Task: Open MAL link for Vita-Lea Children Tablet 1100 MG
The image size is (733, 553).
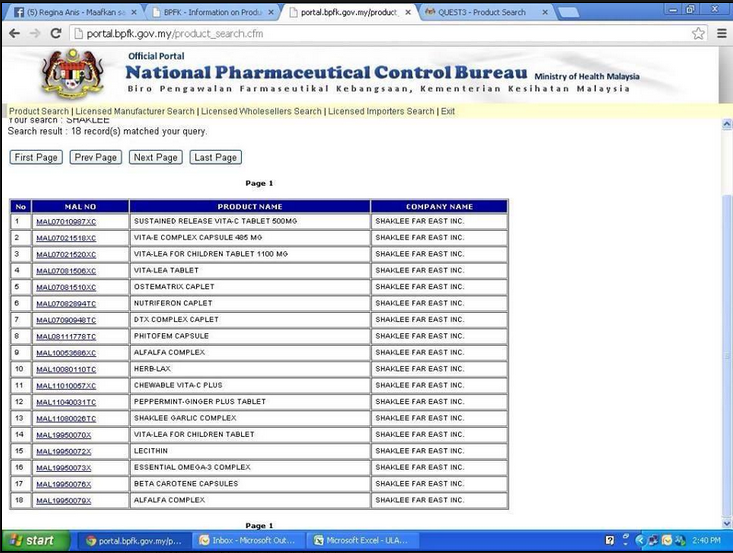Action: coord(66,255)
